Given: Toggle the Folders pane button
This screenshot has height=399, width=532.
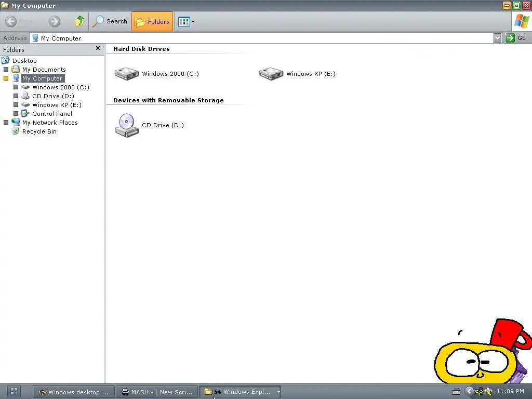Looking at the screenshot, I should pyautogui.click(x=152, y=21).
